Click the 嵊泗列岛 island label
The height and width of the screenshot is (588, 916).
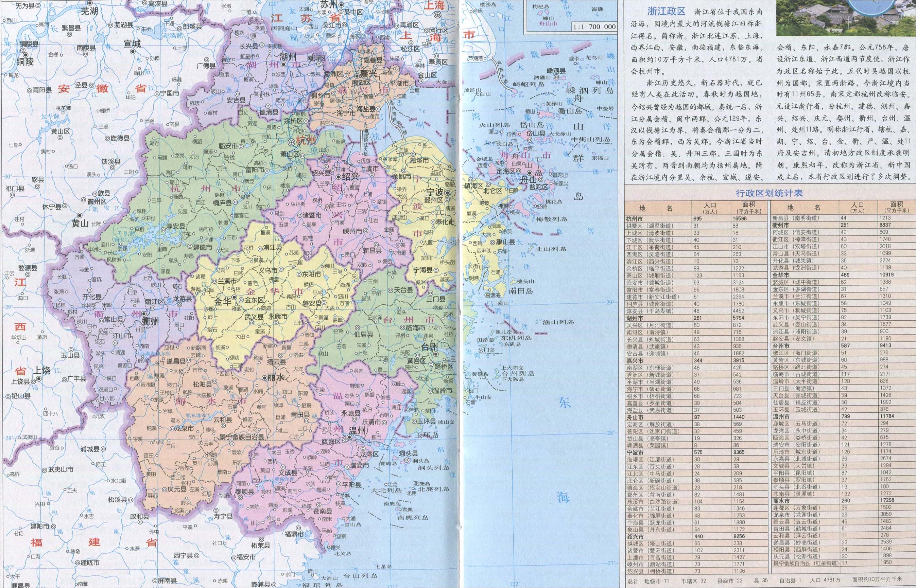589,90
